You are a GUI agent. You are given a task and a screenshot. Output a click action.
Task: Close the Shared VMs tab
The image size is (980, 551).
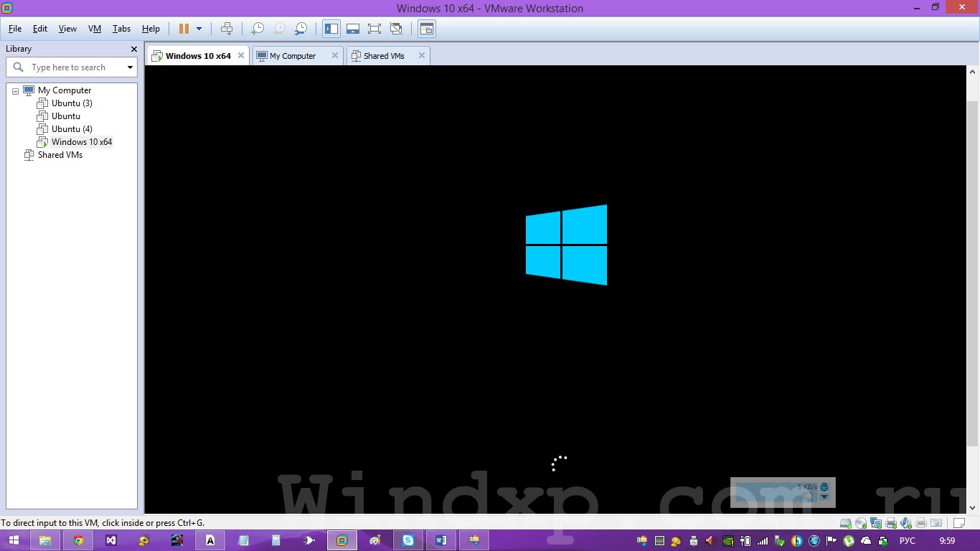[422, 55]
